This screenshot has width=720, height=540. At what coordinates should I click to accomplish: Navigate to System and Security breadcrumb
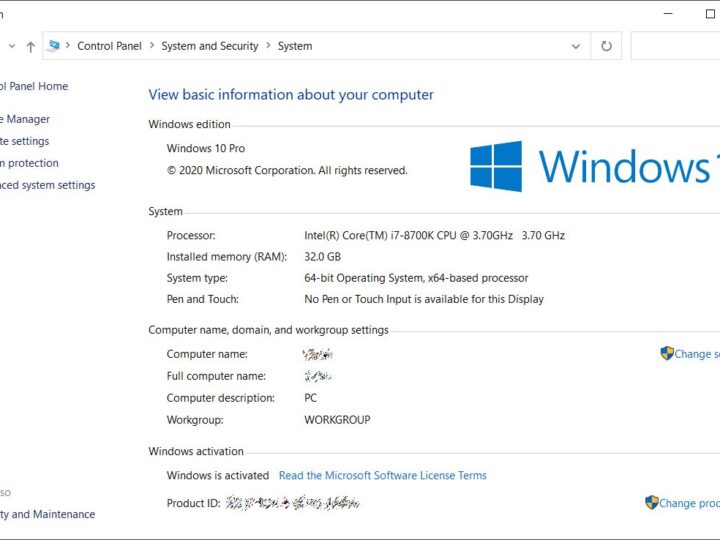[x=209, y=46]
